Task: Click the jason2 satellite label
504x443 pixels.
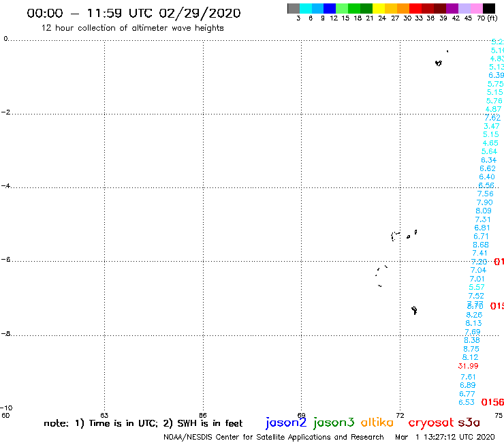Action: tap(286, 423)
